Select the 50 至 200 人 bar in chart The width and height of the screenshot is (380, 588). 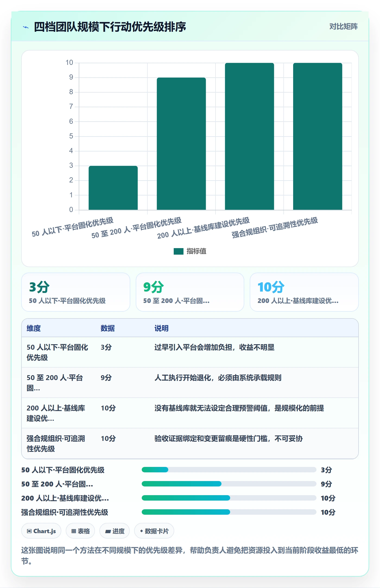[x=181, y=144]
